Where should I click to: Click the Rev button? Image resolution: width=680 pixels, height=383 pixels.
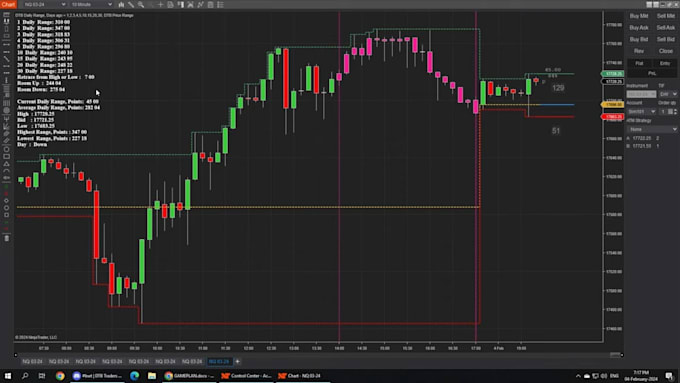(x=639, y=51)
